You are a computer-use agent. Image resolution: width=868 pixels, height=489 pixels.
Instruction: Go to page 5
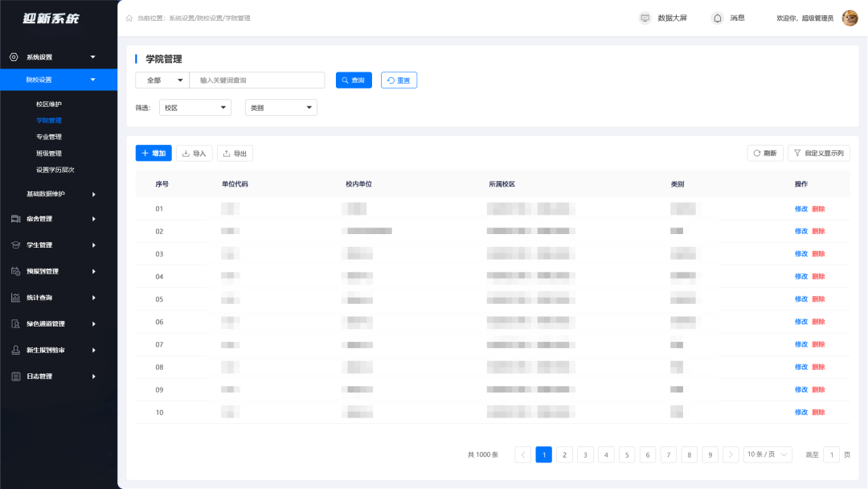click(x=627, y=454)
